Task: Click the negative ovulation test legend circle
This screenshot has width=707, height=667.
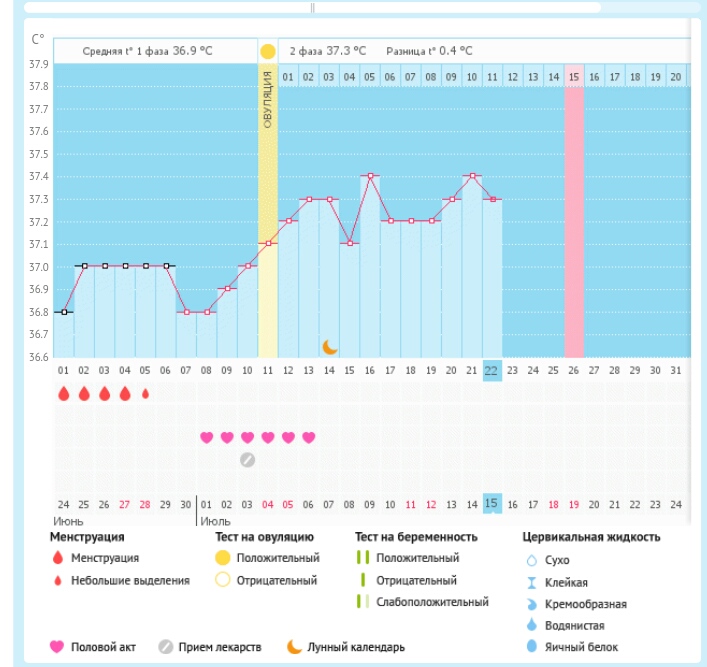Action: tap(223, 580)
